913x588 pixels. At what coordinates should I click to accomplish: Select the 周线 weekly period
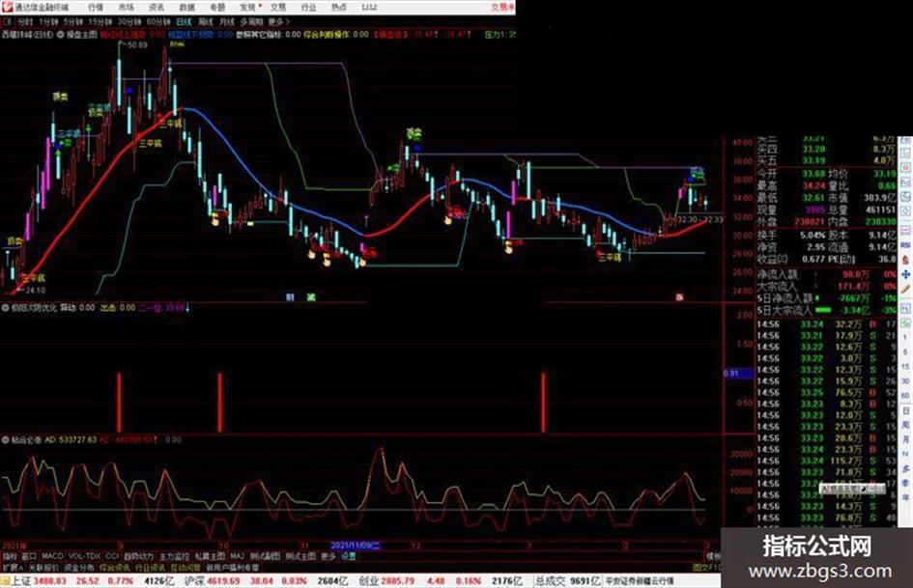206,21
